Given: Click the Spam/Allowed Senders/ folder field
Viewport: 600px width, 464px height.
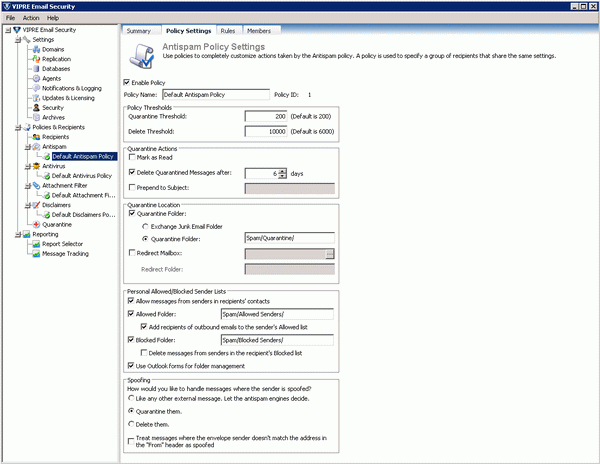Looking at the screenshot, I should click(x=277, y=314).
